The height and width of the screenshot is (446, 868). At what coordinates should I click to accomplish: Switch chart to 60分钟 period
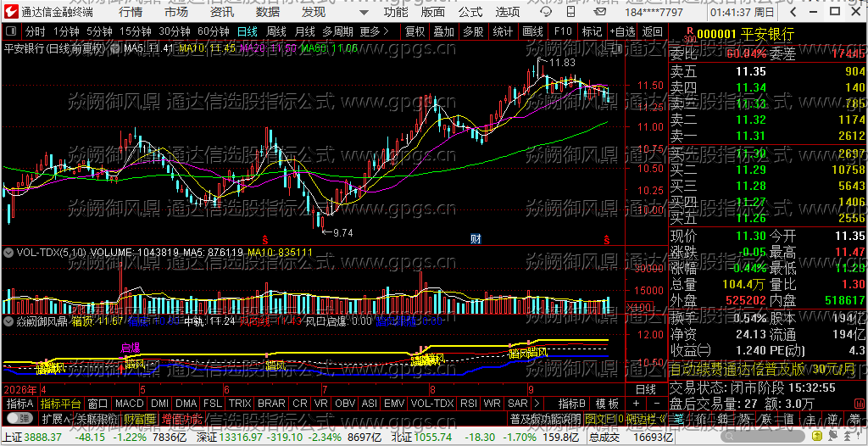[214, 31]
